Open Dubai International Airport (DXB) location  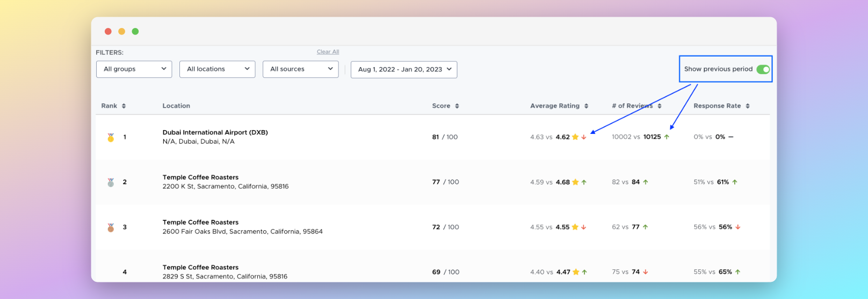215,132
